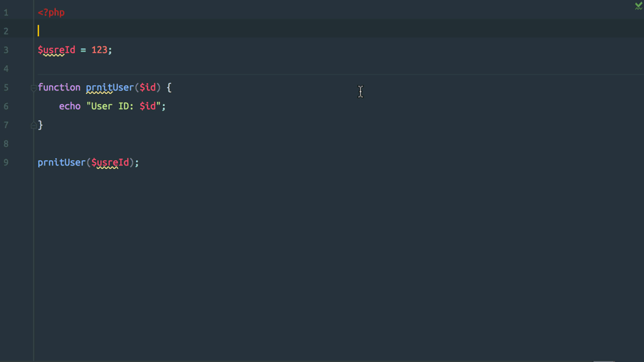Click line number 3 in the gutter
The image size is (644, 362).
6,50
